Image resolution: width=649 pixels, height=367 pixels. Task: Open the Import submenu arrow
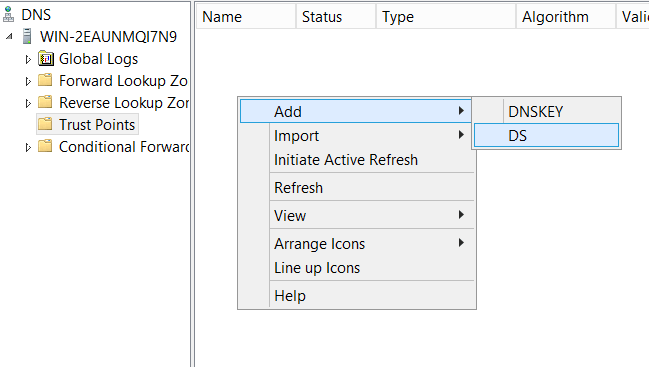click(461, 134)
